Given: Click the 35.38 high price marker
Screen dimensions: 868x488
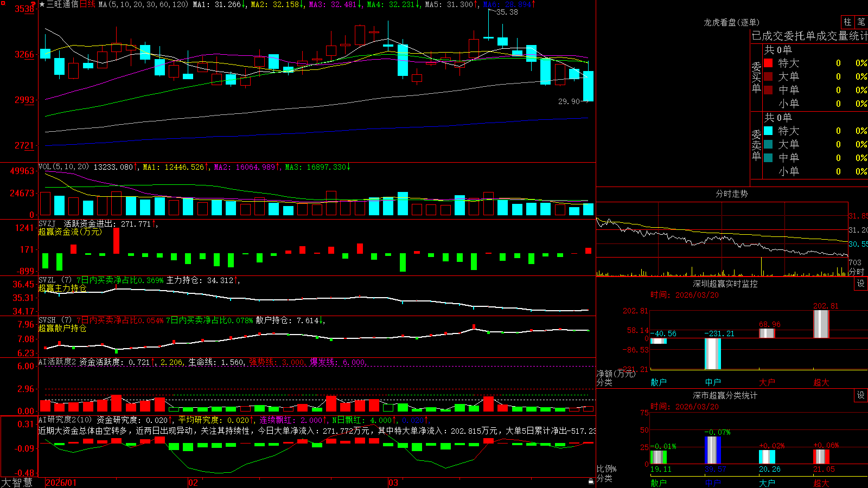Looking at the screenshot, I should click(x=507, y=12).
